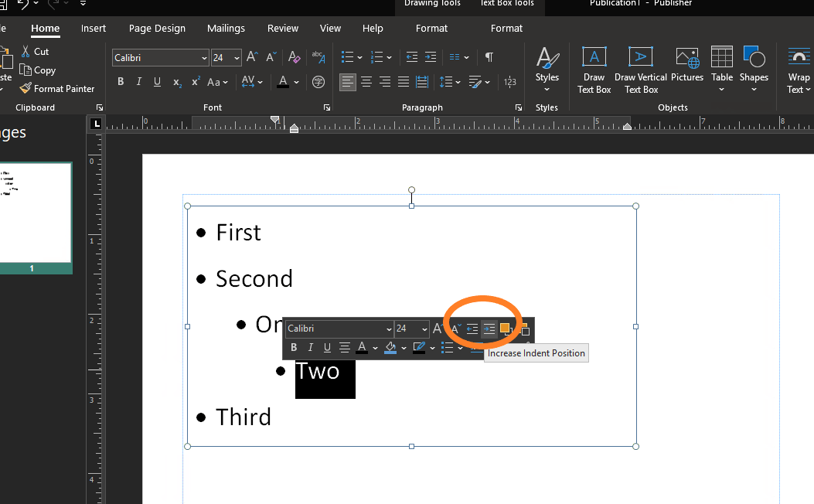Open the Wrap Text menu
This screenshot has height=504, width=814.
click(x=799, y=70)
